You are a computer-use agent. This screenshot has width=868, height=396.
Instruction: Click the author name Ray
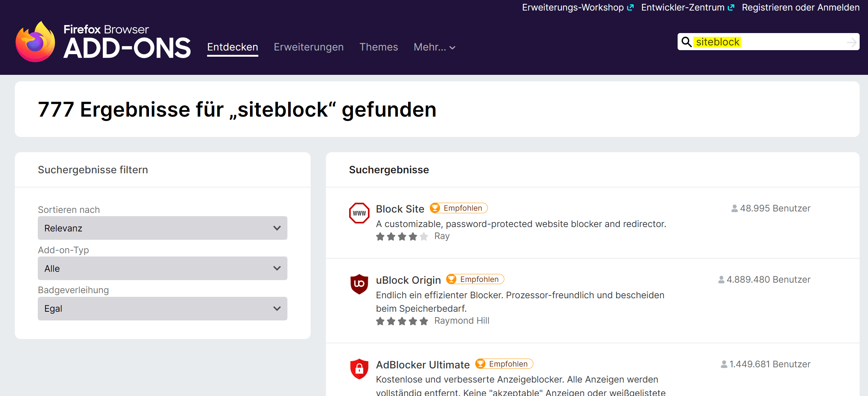tap(442, 236)
